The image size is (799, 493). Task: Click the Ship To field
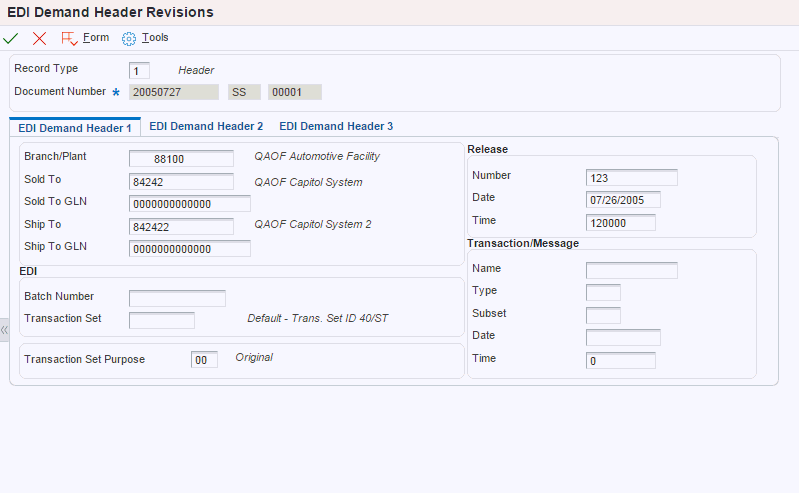pos(181,226)
